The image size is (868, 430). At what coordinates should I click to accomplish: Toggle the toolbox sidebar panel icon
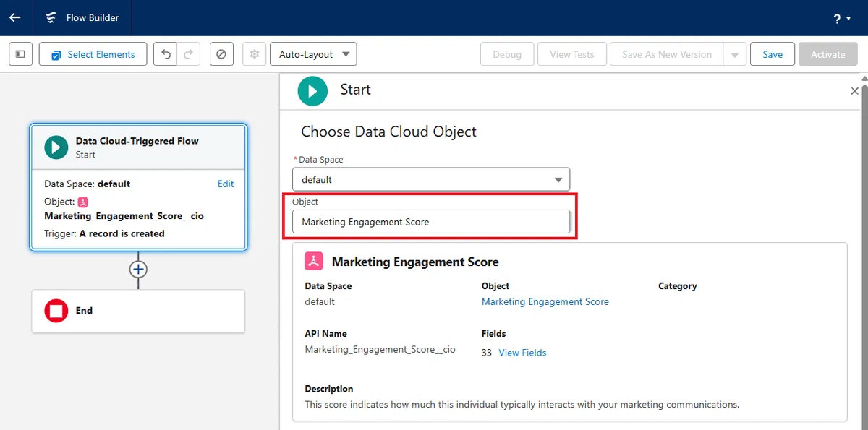[x=20, y=54]
